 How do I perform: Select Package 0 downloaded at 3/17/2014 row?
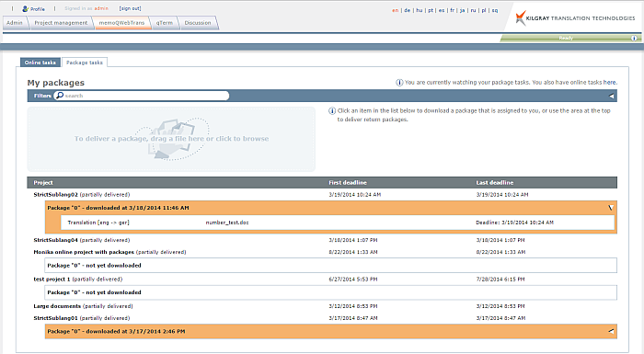click(331, 331)
